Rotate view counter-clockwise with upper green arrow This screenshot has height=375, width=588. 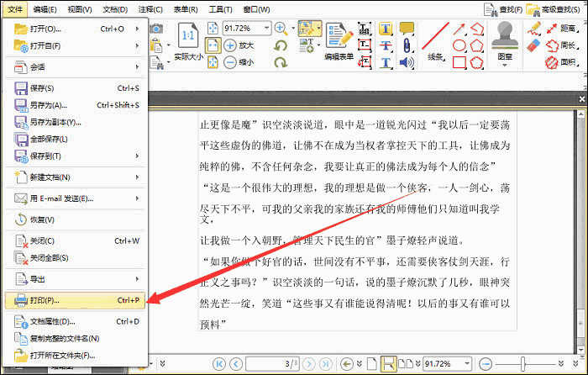[x=281, y=45]
